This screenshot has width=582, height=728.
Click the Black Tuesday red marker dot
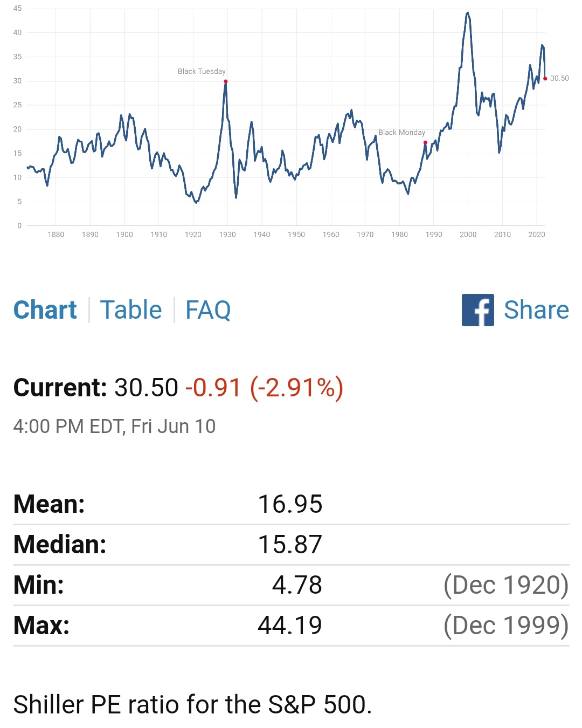pos(226,81)
